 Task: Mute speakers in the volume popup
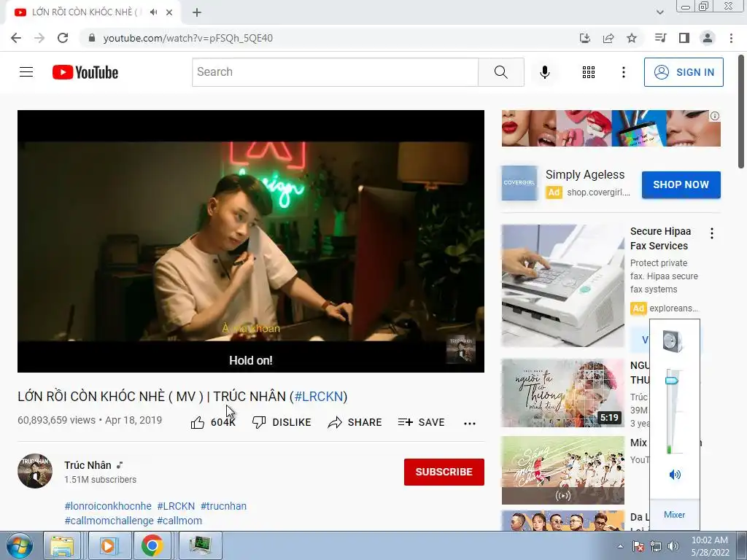click(x=675, y=474)
